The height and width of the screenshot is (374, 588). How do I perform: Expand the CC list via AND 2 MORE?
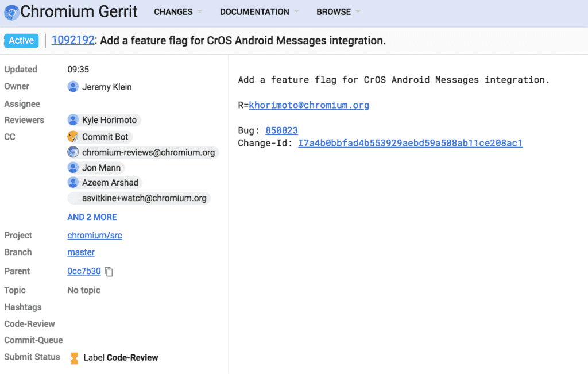click(92, 217)
